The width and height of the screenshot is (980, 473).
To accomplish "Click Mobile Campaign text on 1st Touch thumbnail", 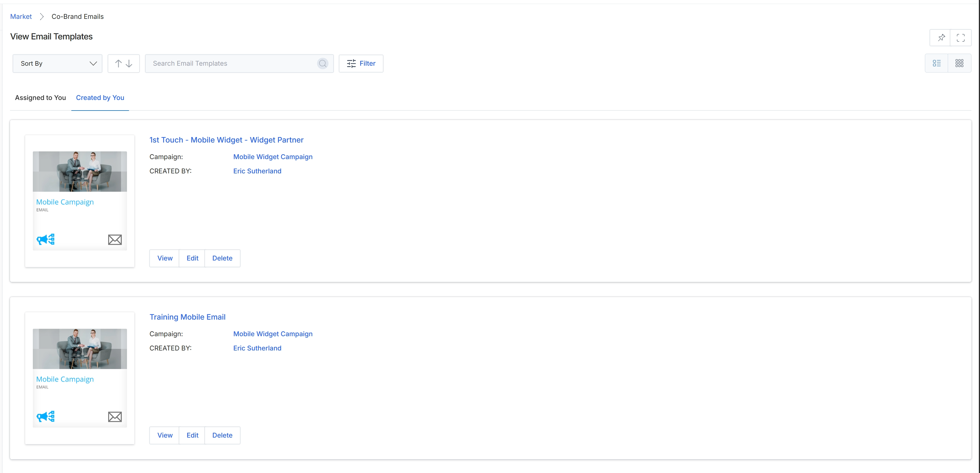I will [65, 202].
